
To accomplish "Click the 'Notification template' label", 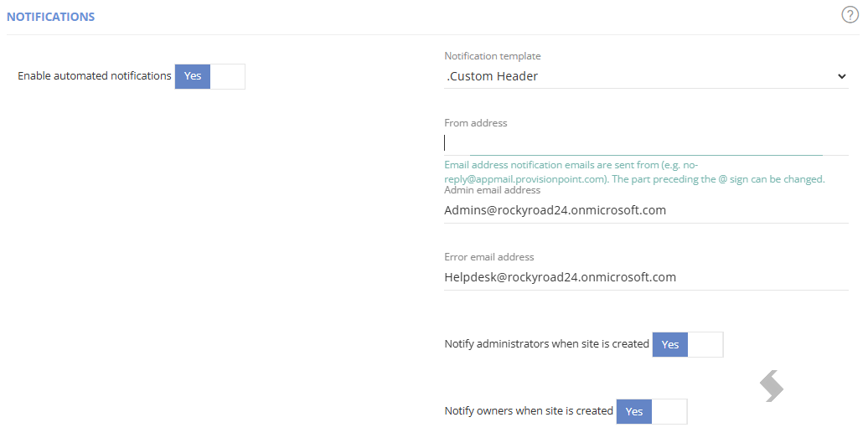I will 492,56.
